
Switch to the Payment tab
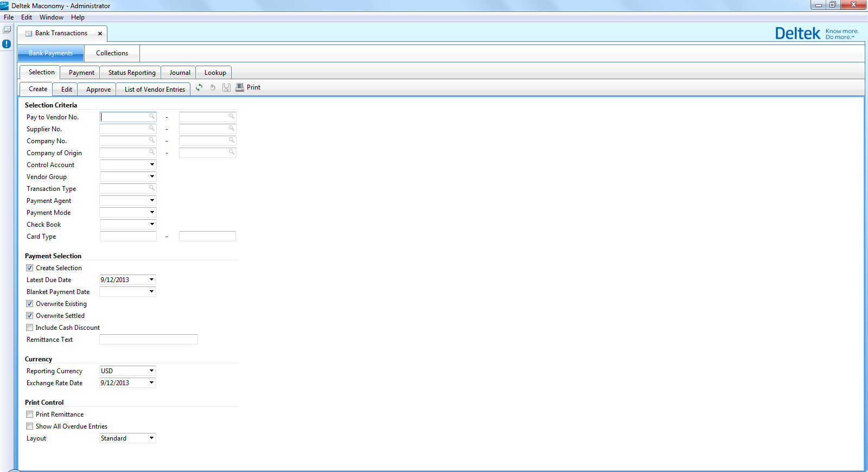(x=81, y=73)
